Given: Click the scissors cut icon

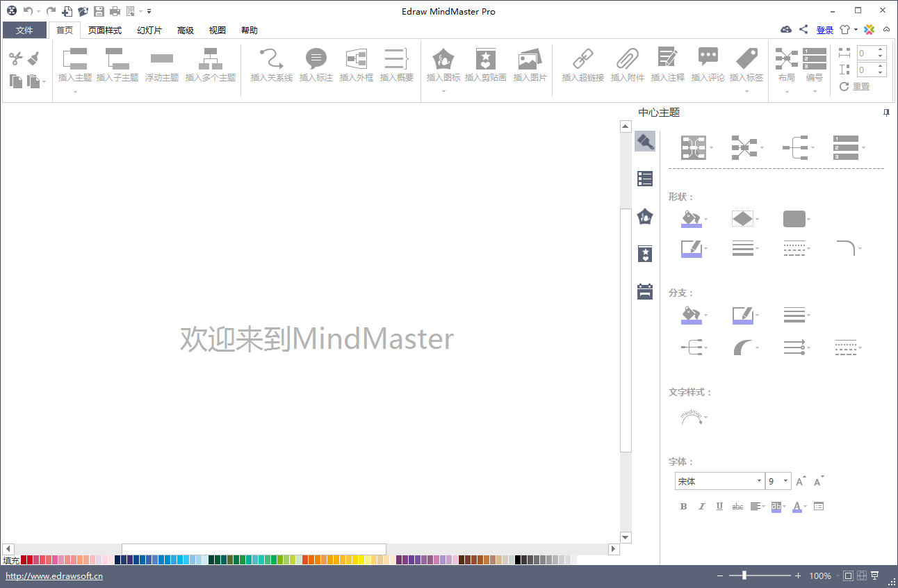Looking at the screenshot, I should point(16,59).
